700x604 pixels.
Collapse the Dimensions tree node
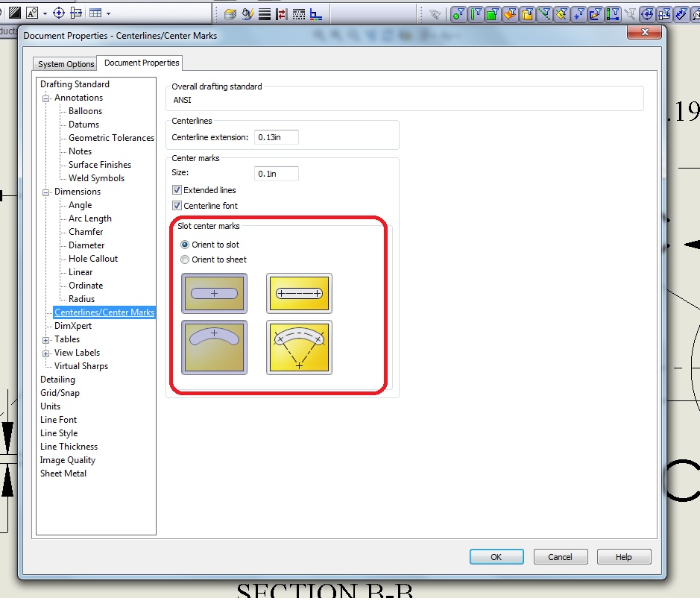tap(45, 192)
